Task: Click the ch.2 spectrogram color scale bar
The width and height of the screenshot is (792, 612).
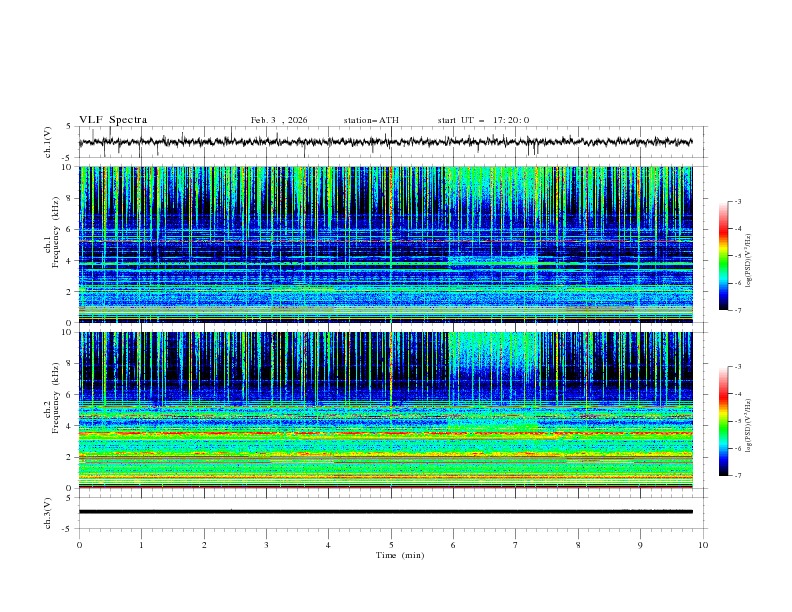Action: [723, 421]
